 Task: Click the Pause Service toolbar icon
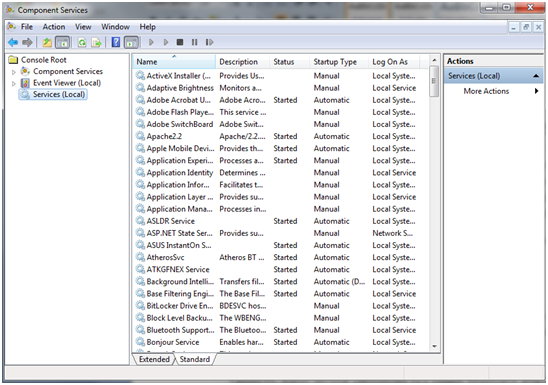point(195,42)
